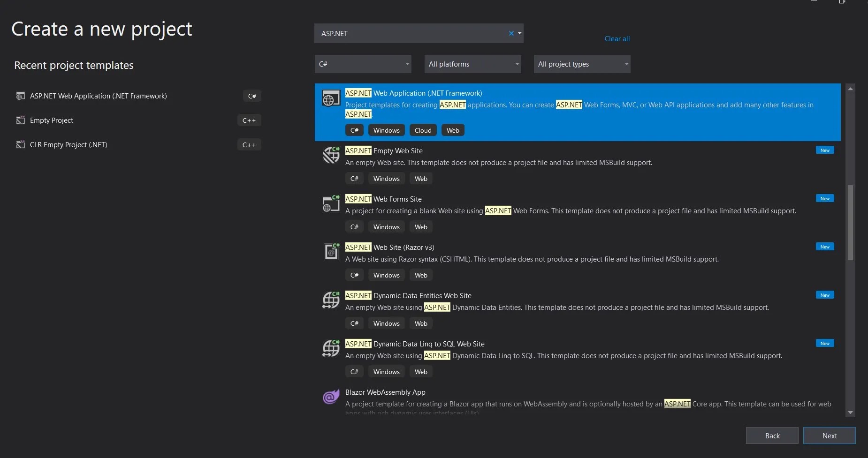Click the ASP.NET Web Application (.NET Framework) template icon
The width and height of the screenshot is (868, 458).
coord(331,98)
